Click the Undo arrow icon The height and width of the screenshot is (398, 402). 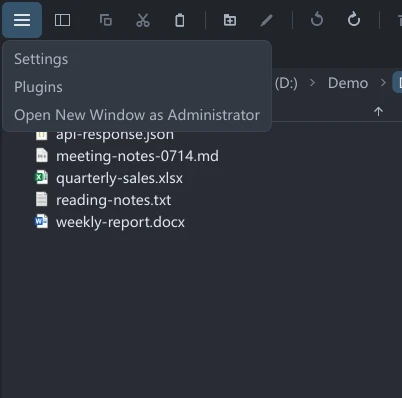(317, 19)
